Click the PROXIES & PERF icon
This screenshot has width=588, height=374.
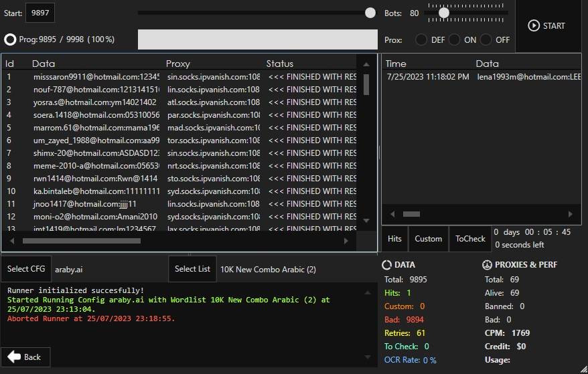[x=488, y=265]
